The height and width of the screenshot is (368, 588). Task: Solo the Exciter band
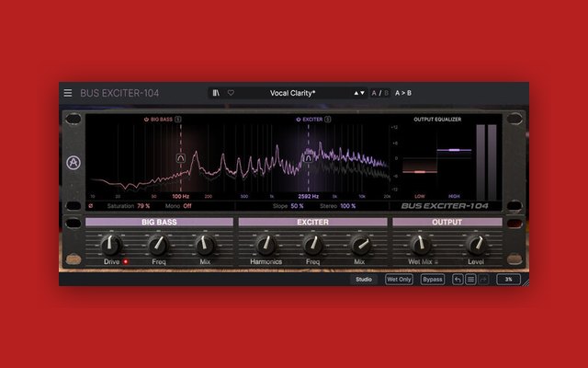328,120
